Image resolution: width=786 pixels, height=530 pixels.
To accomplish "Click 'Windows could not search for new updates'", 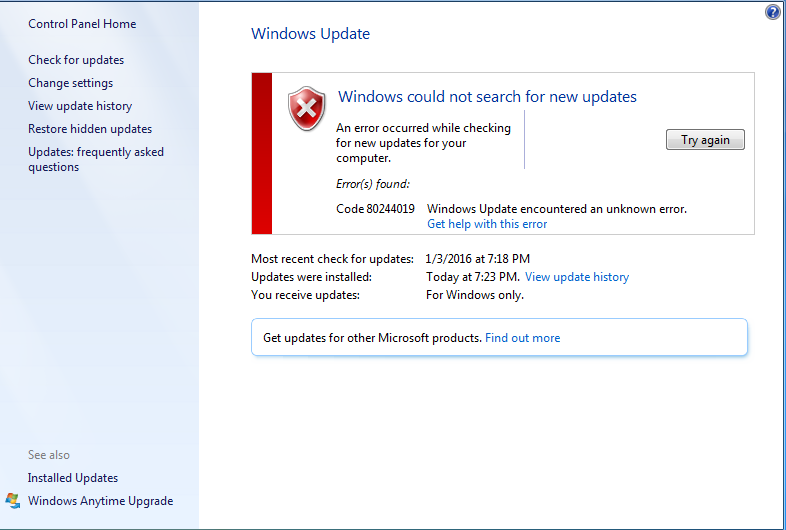I will [x=487, y=96].
